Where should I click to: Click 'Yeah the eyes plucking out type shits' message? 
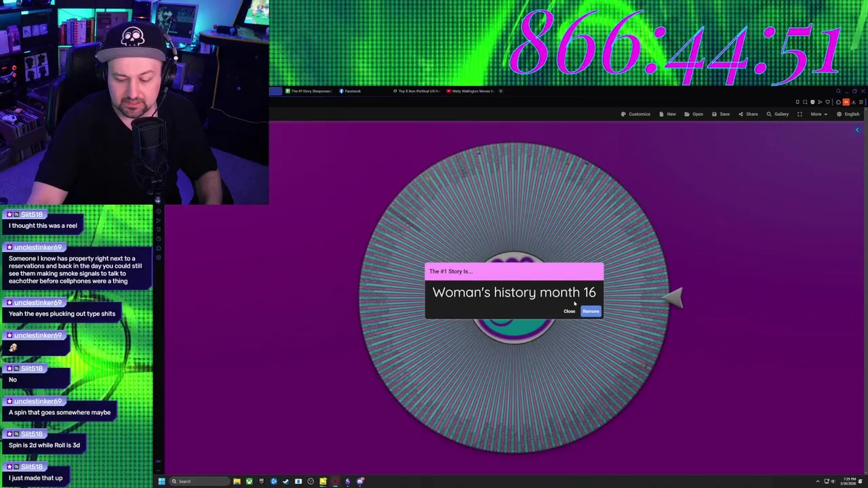(x=62, y=314)
